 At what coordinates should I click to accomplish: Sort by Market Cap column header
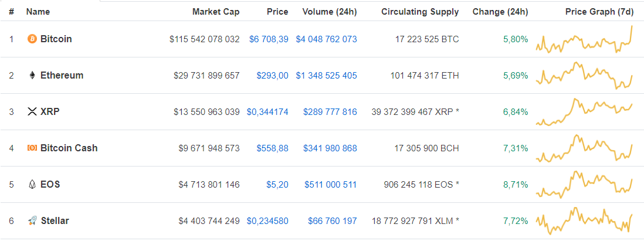click(x=216, y=12)
